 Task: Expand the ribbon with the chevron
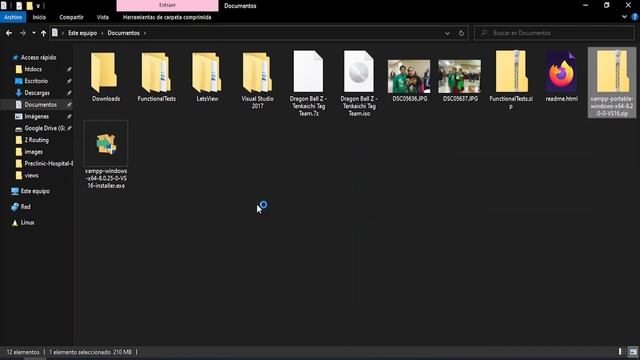pos(624,17)
